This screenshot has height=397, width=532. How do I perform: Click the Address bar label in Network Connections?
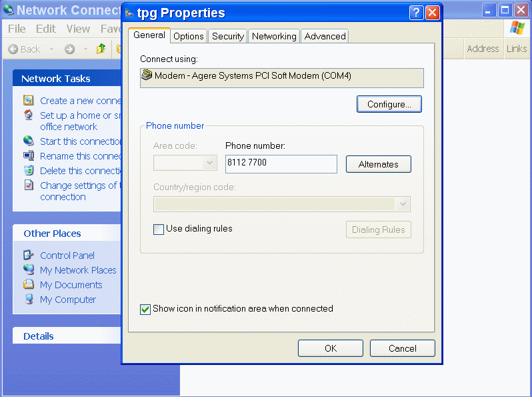(483, 49)
